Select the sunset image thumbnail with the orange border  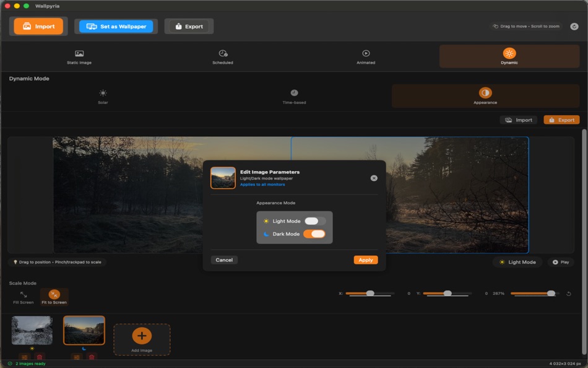point(84,330)
